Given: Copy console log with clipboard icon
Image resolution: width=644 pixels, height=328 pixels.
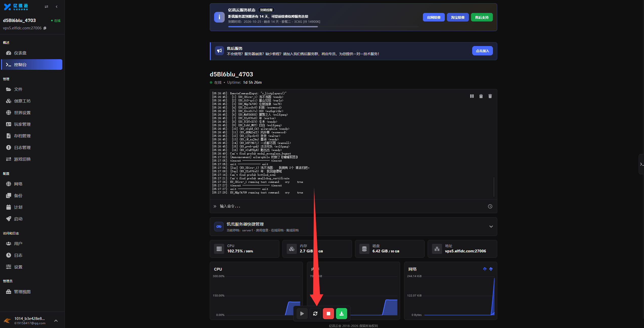Looking at the screenshot, I should click(481, 96).
